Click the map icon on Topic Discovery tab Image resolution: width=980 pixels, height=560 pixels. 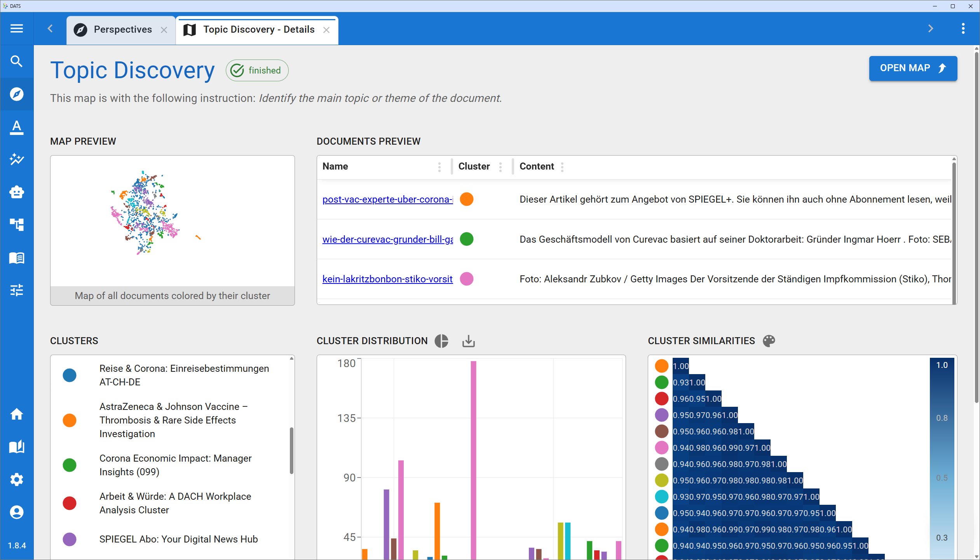[x=190, y=30]
